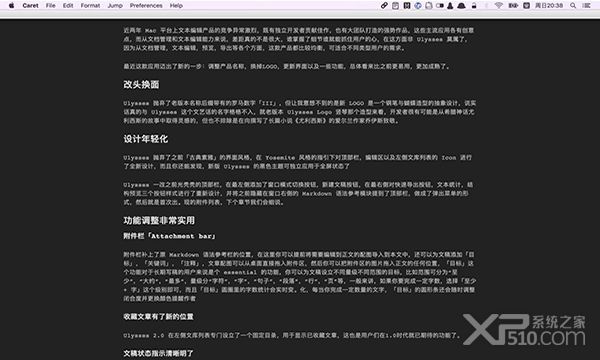Open the Edit menu
This screenshot has height=360, width=600.
(x=68, y=5)
